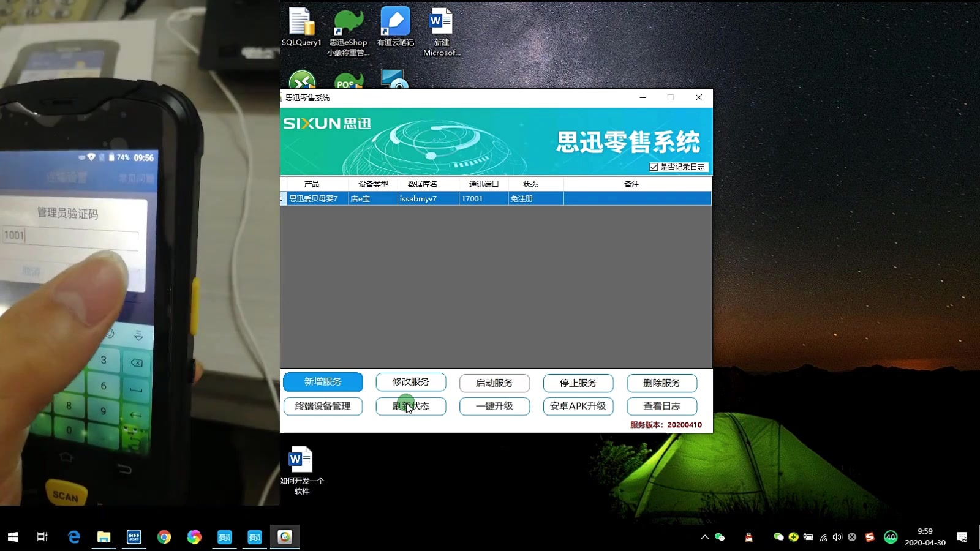Click the 通讯端口 column header
The width and height of the screenshot is (980, 551).
click(x=484, y=184)
